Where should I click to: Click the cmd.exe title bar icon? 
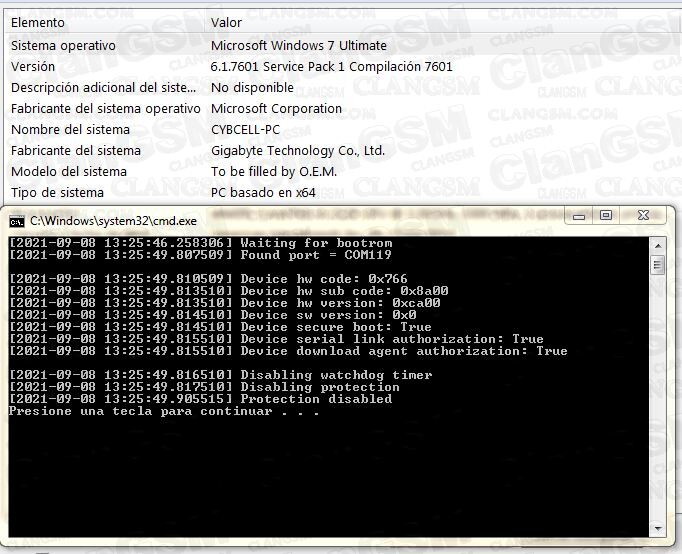pyautogui.click(x=17, y=221)
